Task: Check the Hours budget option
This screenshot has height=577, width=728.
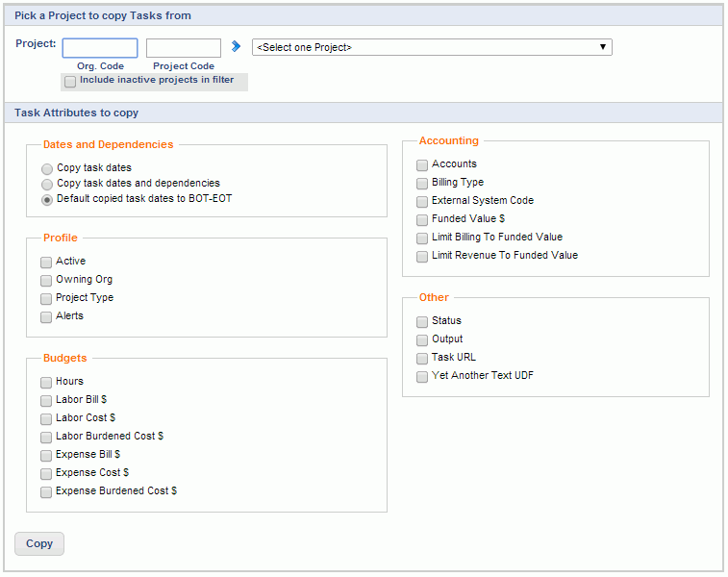Action: pos(46,383)
